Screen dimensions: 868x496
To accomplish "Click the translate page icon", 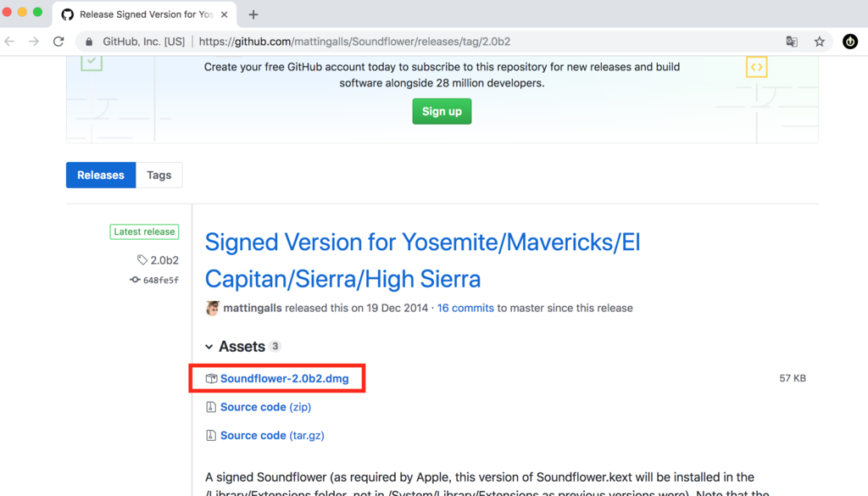I will click(792, 42).
